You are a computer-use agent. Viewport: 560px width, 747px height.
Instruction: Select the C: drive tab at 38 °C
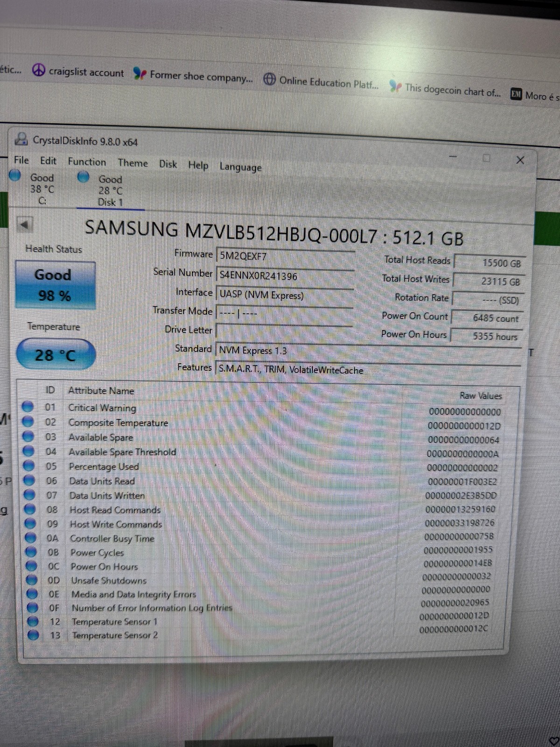point(35,189)
